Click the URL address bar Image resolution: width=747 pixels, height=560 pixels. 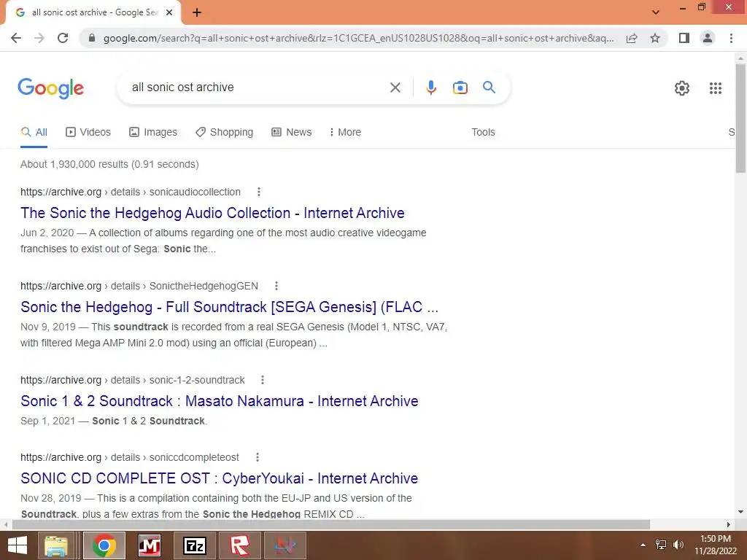pyautogui.click(x=358, y=38)
